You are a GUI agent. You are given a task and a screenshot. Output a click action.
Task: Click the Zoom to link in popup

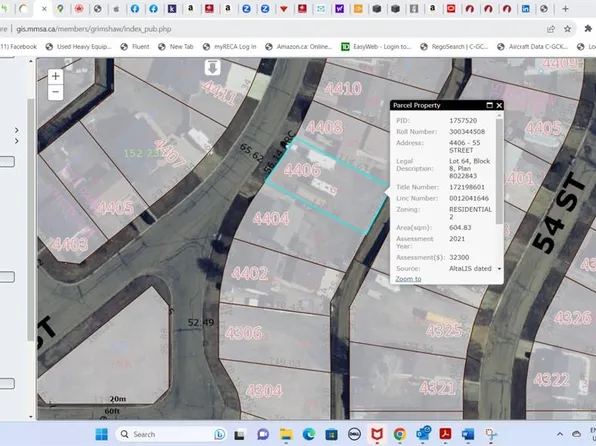coord(408,279)
